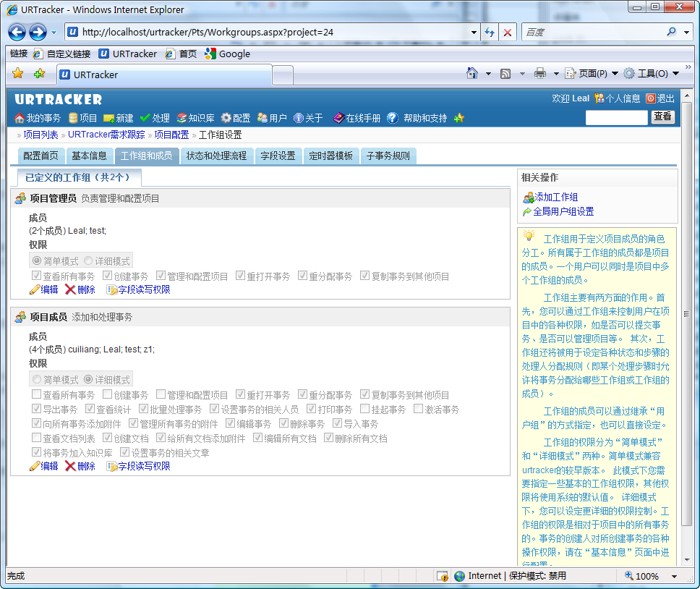
Task: Click the 关于 info icon
Action: point(298,118)
